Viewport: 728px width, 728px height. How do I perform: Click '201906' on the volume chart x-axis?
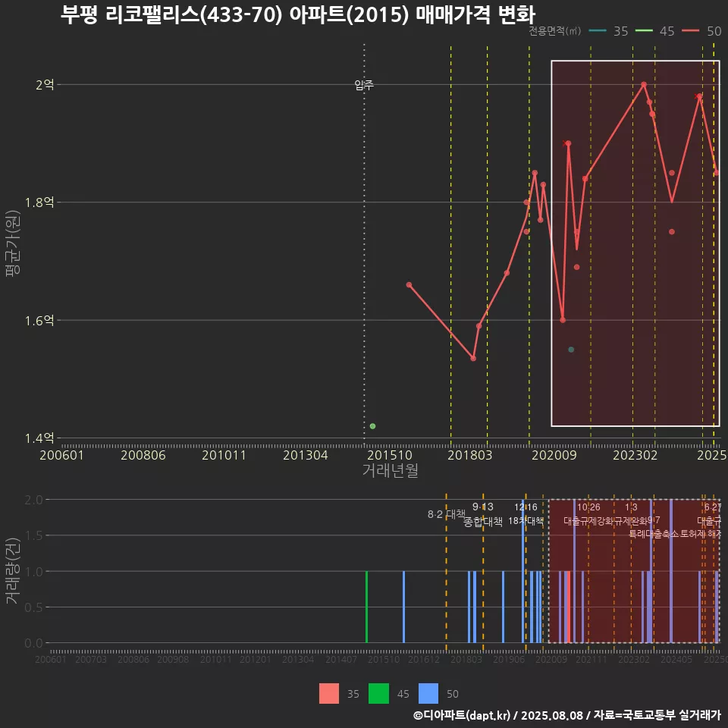pyautogui.click(x=509, y=659)
